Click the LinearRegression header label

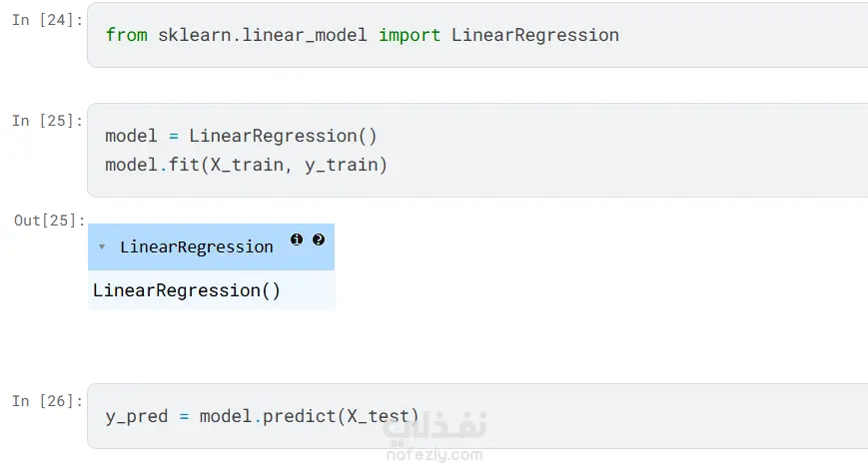tap(197, 246)
